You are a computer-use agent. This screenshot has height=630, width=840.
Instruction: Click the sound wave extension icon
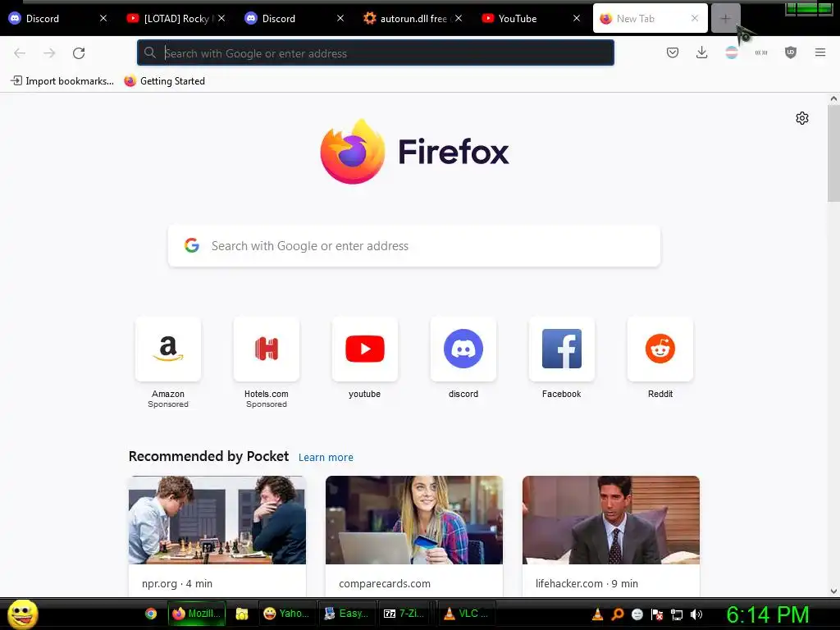tap(761, 52)
